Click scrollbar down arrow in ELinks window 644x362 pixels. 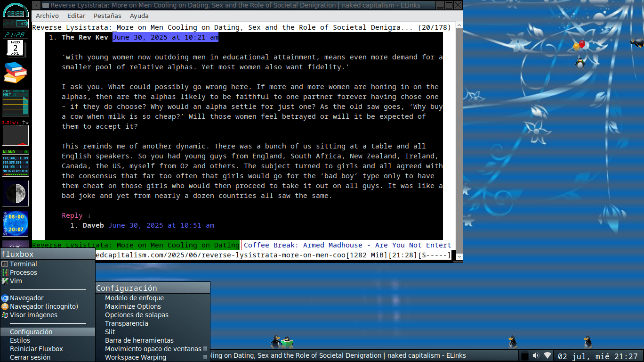459,256
